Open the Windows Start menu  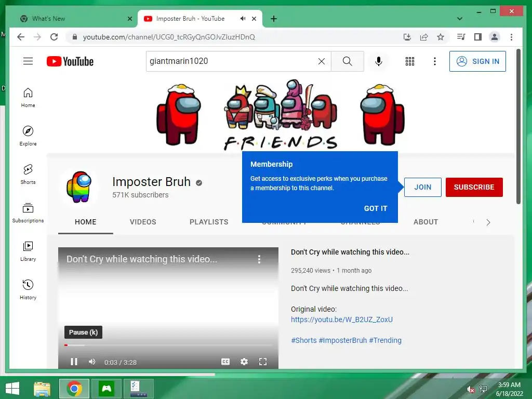(12, 388)
